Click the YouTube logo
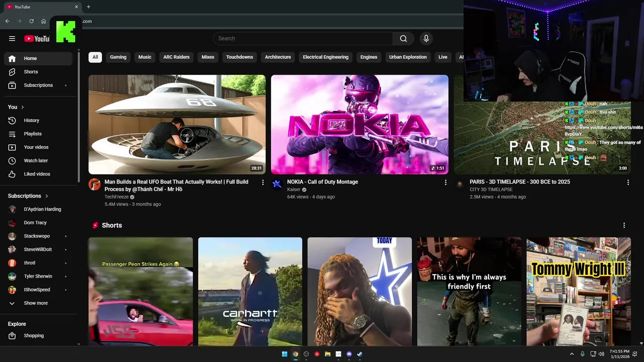644x362 pixels. (37, 39)
